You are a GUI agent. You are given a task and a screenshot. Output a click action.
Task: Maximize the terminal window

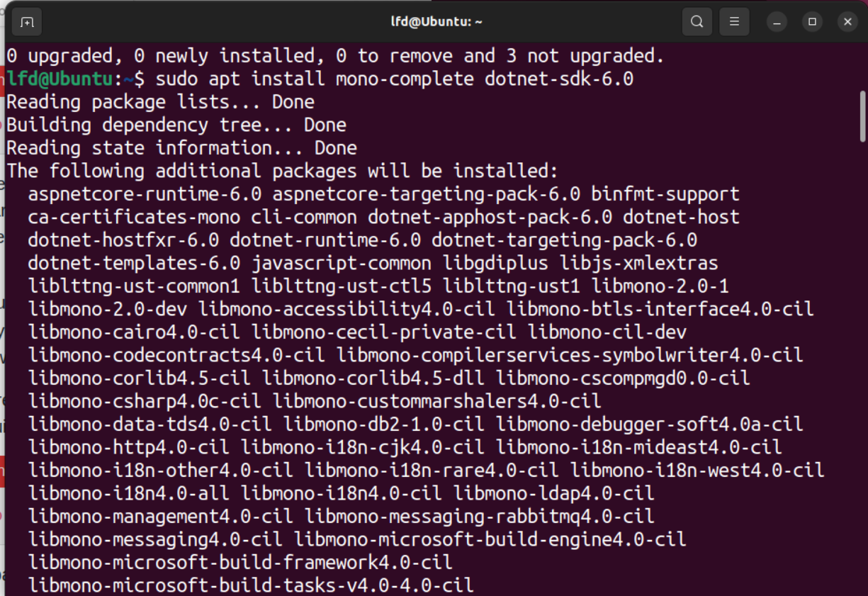click(x=813, y=22)
